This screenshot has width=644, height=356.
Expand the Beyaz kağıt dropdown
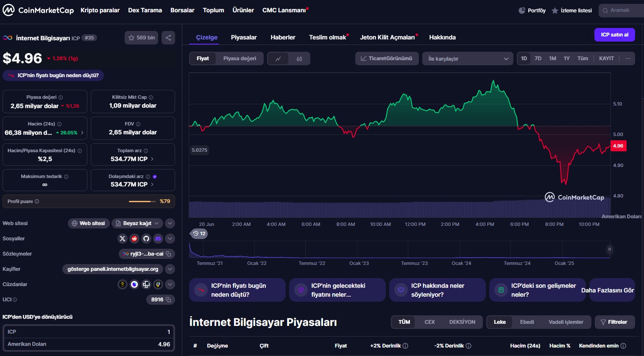(x=137, y=223)
